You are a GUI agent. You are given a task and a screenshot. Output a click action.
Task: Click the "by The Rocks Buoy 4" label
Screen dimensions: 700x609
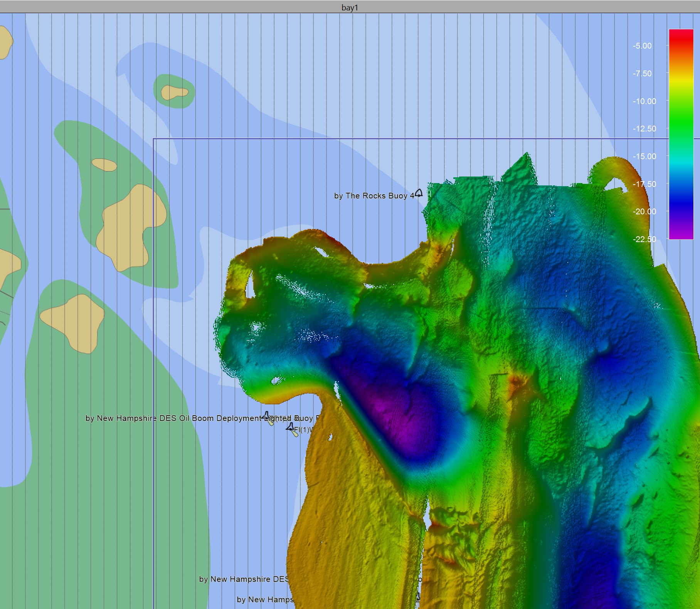(374, 196)
